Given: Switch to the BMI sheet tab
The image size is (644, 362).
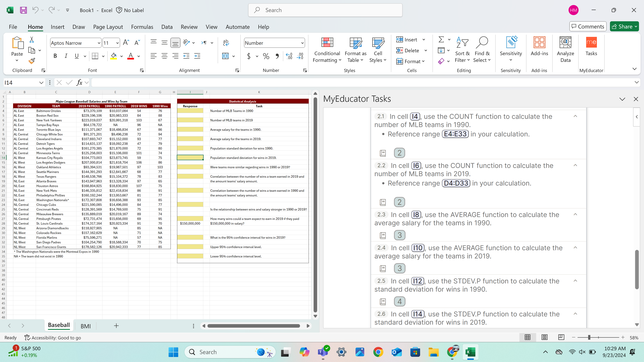Looking at the screenshot, I should [x=86, y=326].
